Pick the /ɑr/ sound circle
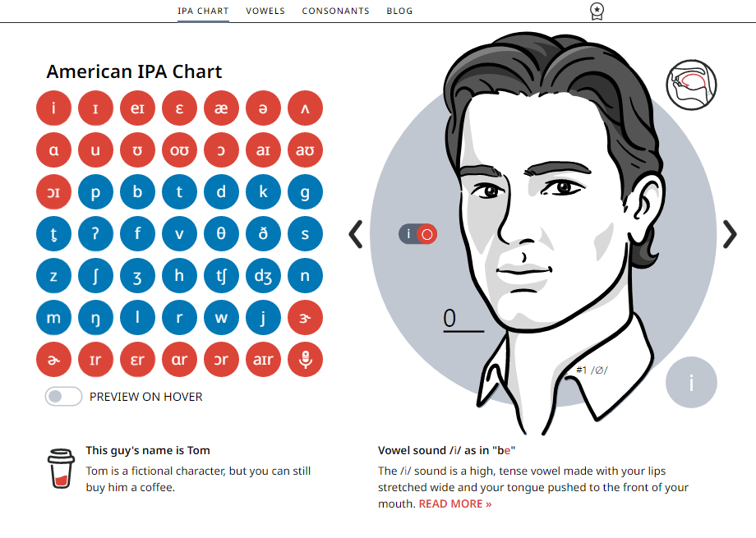The width and height of the screenshot is (756, 538). pos(179,360)
